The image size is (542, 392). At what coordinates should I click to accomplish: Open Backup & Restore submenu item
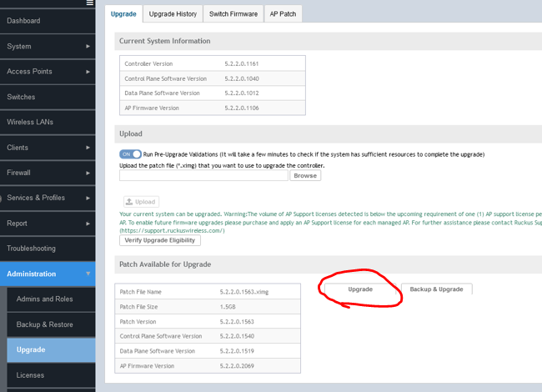click(44, 324)
